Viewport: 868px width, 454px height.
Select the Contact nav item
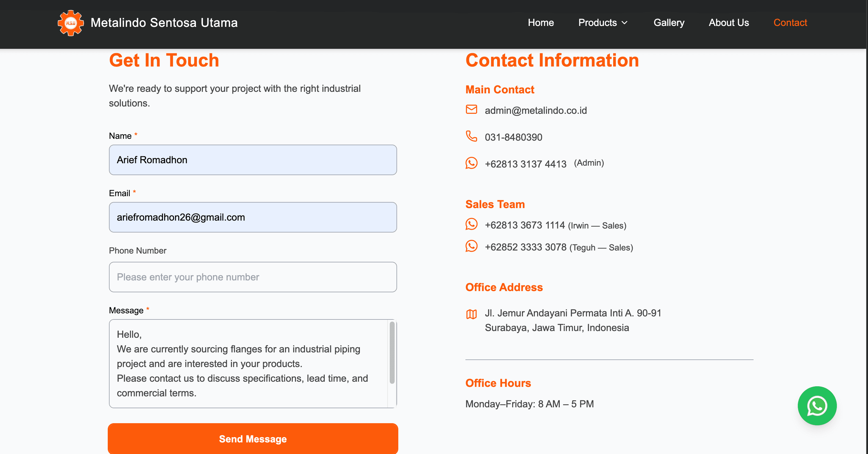(x=790, y=23)
